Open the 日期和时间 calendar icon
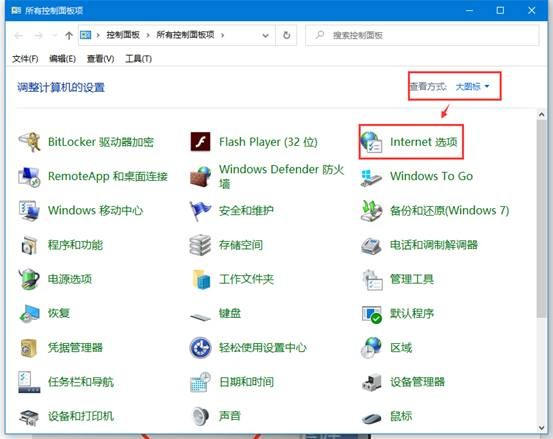Screen dimensions: 553x439 click(200, 382)
